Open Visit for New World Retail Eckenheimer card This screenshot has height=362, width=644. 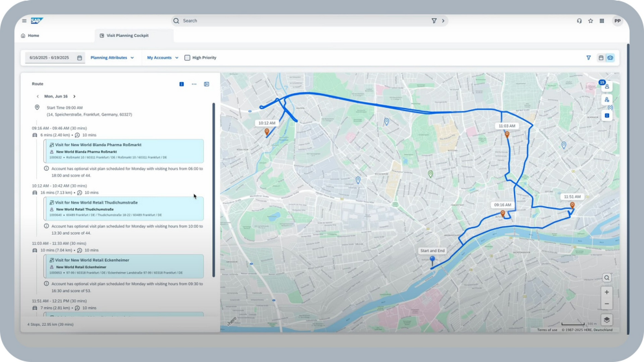pyautogui.click(x=124, y=266)
